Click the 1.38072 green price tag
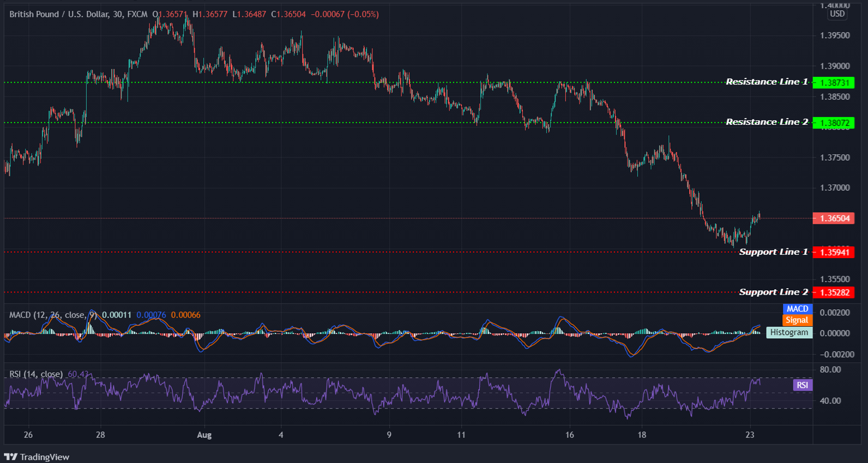 [x=834, y=123]
